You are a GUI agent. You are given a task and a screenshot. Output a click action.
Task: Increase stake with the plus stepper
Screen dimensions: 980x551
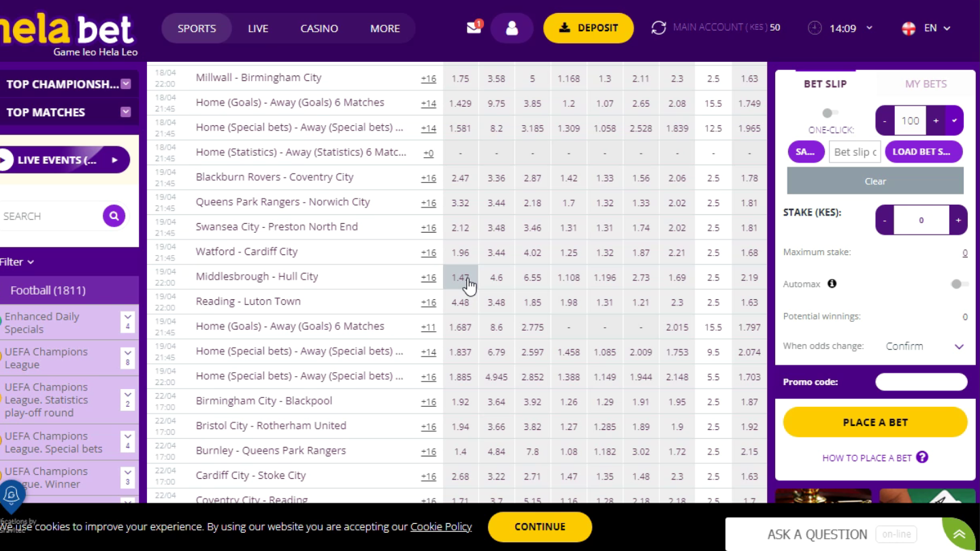[x=958, y=220]
